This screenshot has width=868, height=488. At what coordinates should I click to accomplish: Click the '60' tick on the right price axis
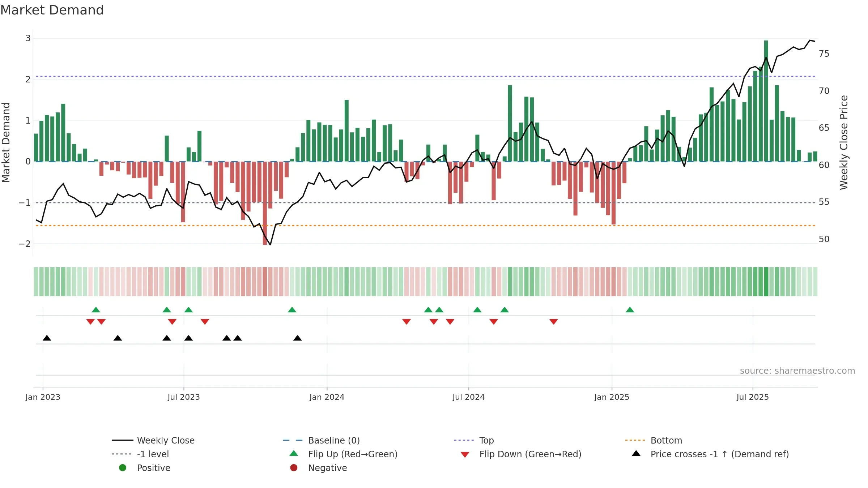tap(824, 165)
